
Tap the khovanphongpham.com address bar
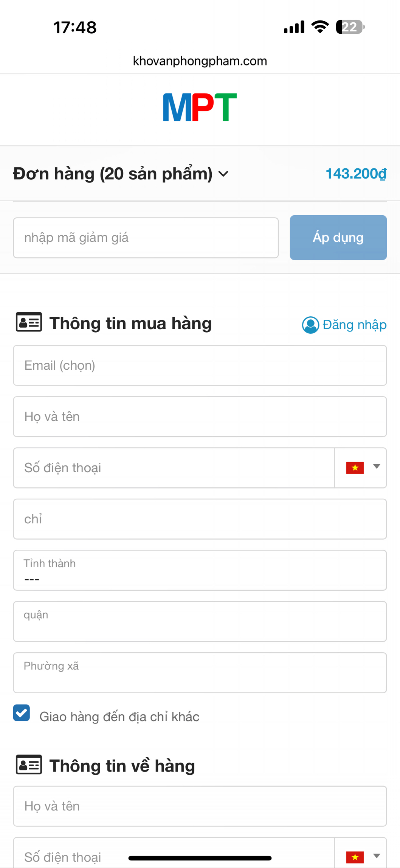click(x=200, y=61)
